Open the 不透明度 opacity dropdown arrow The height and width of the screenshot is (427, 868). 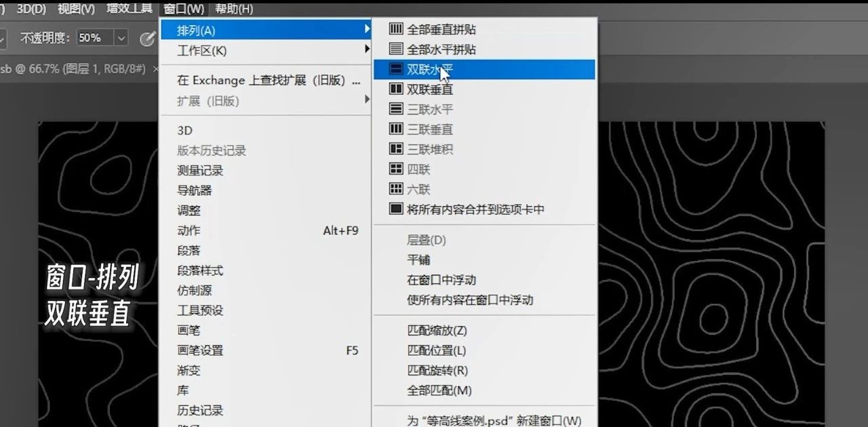tap(120, 38)
